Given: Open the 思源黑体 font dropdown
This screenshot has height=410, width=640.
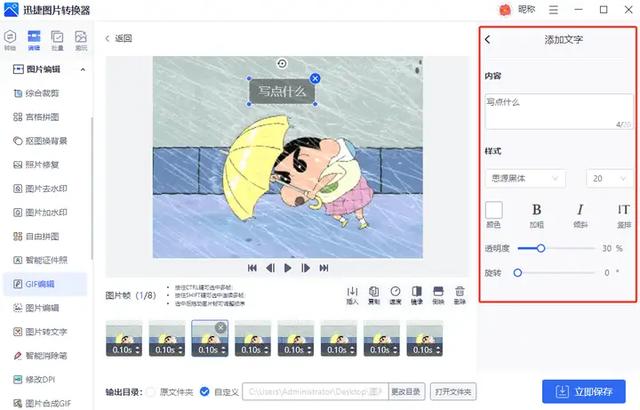Looking at the screenshot, I should click(x=525, y=179).
